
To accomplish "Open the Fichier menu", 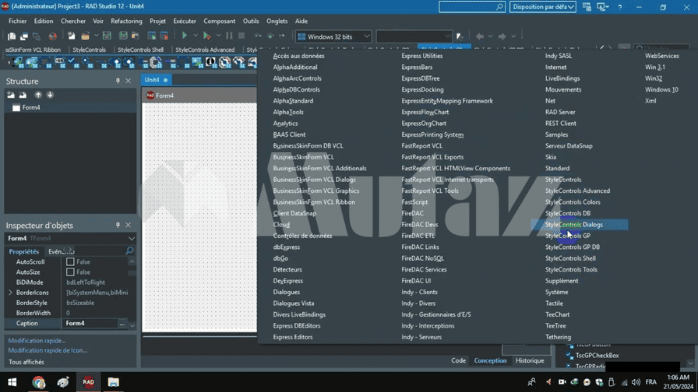I will pos(17,21).
